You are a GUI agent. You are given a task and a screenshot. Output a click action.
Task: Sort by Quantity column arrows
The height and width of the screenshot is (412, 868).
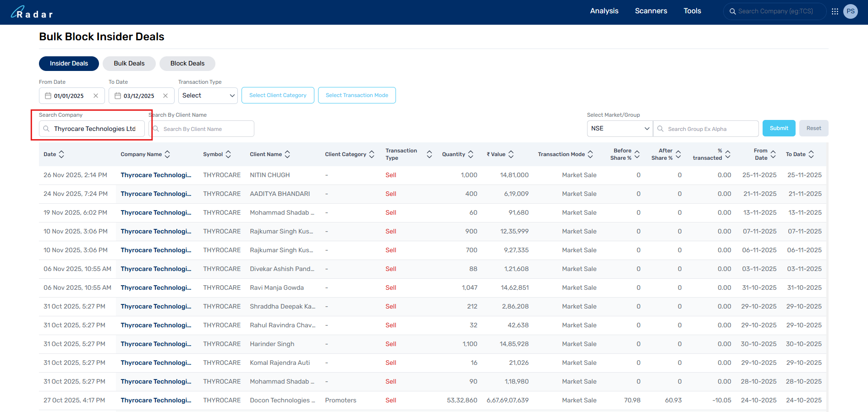(471, 154)
